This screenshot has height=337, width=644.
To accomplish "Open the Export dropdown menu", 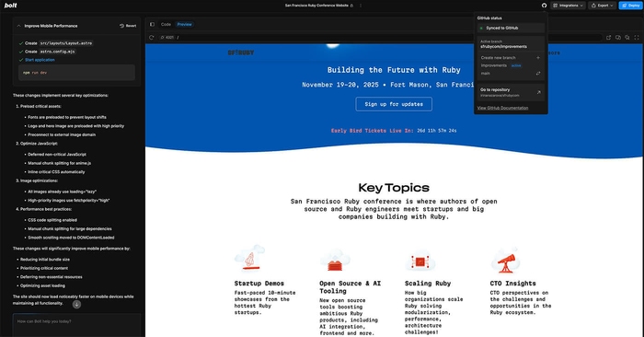I will (602, 6).
